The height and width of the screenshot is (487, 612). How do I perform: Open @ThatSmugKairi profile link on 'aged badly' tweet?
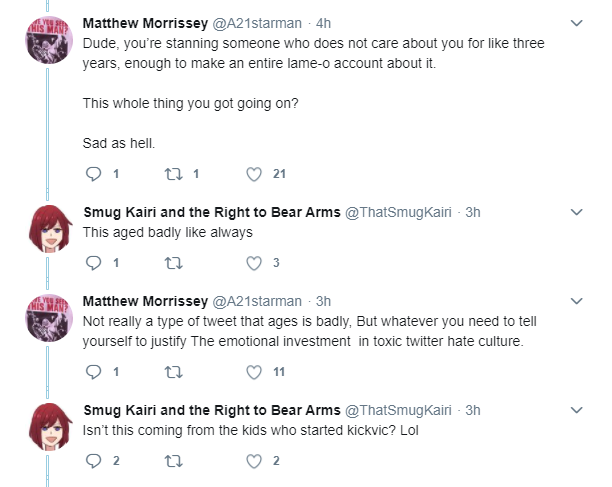pos(398,212)
